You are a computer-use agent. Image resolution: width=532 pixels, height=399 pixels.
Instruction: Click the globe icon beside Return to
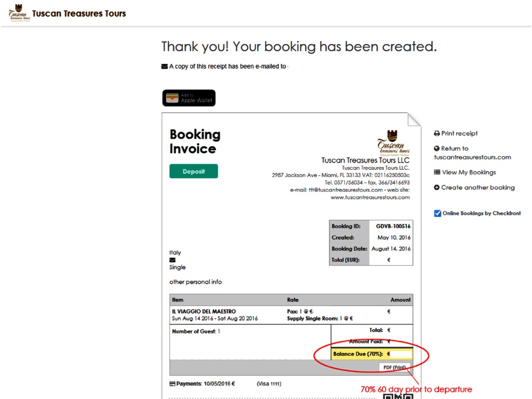point(437,149)
